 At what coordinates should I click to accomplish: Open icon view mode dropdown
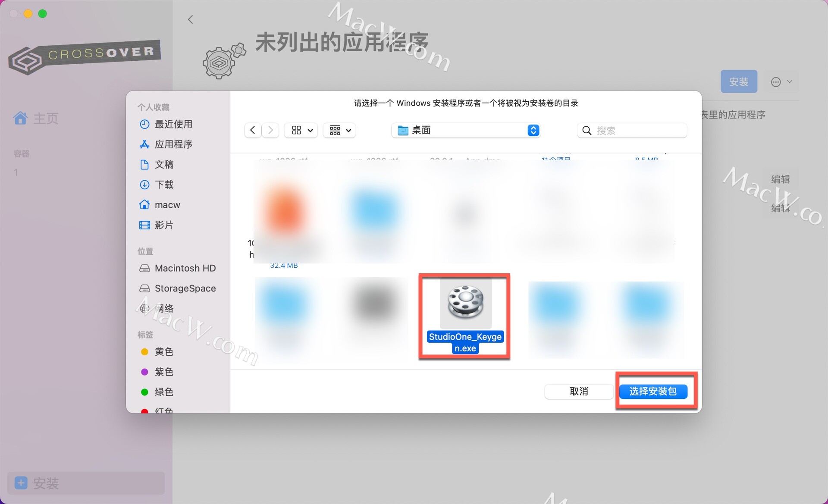click(301, 130)
